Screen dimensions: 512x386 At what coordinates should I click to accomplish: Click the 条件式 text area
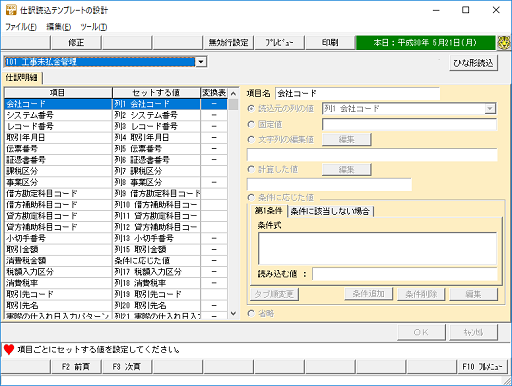[377, 249]
